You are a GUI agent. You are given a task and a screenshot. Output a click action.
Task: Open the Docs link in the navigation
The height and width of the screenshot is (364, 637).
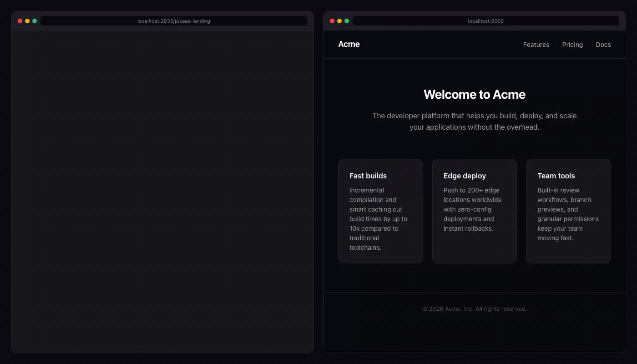(x=603, y=44)
